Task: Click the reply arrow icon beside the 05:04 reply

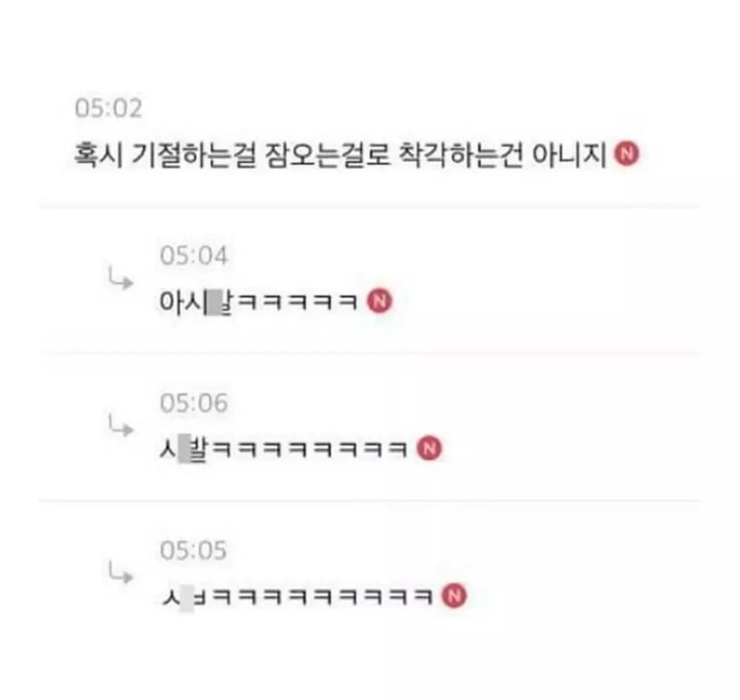Action: [120, 278]
